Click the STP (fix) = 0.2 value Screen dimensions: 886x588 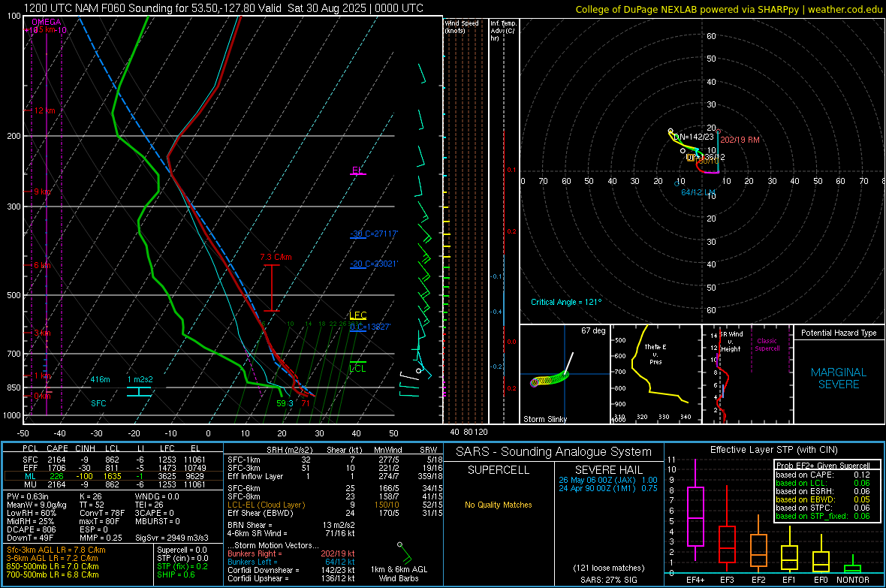click(x=182, y=566)
